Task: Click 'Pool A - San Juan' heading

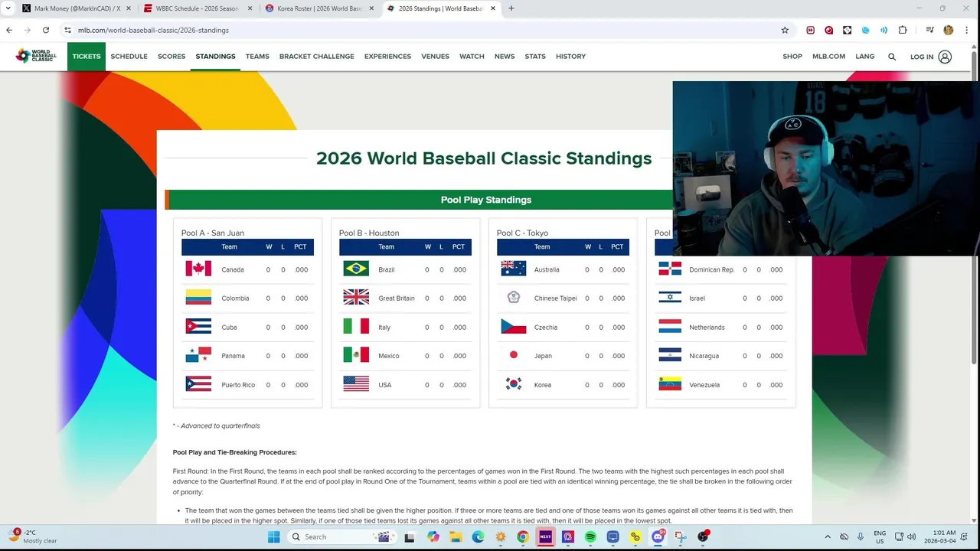Action: tap(213, 233)
